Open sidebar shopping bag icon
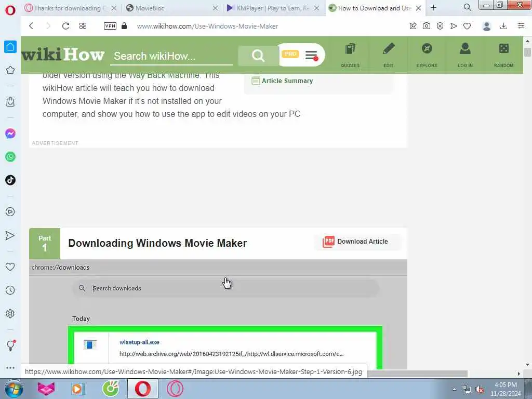 10,102
